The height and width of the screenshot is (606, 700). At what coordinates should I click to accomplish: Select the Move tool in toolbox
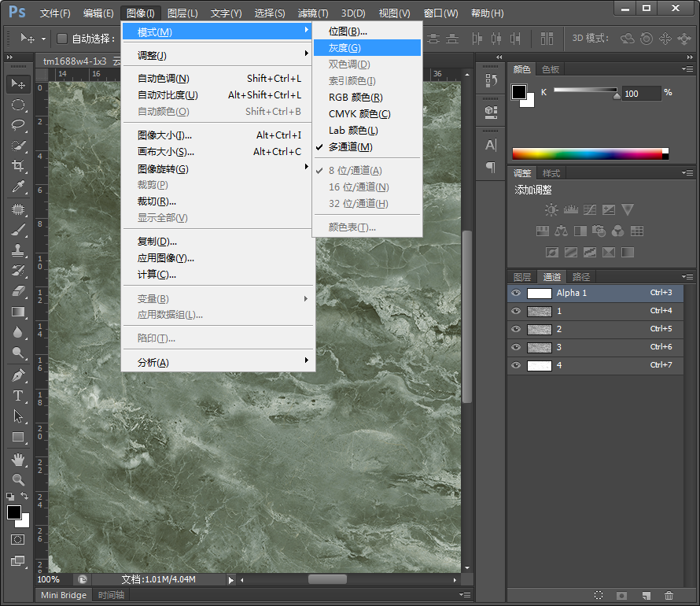(18, 84)
